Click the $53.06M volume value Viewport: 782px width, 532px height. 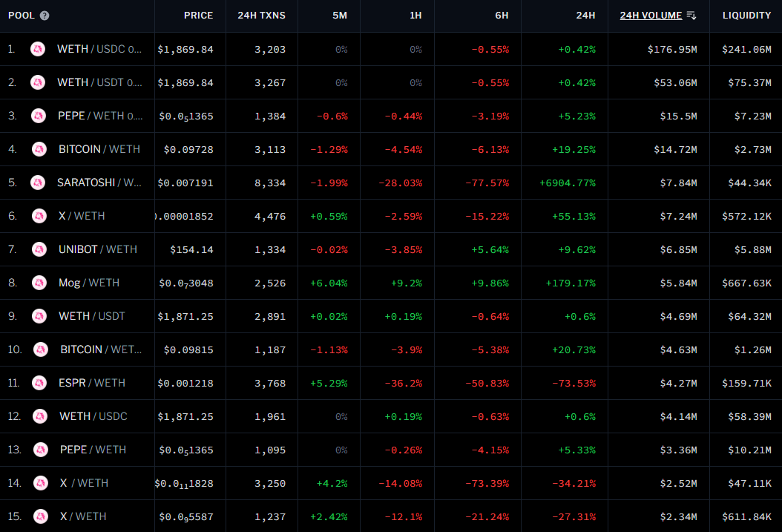(675, 83)
